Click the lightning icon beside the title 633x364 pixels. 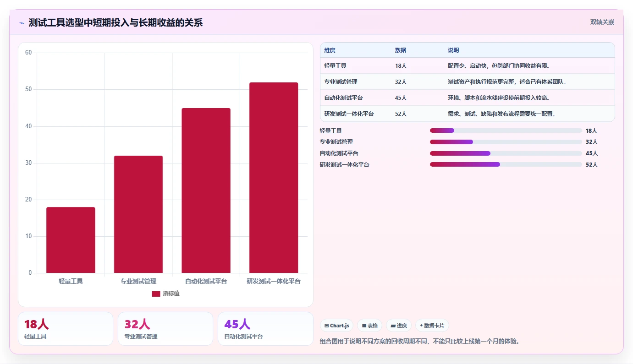(x=22, y=23)
